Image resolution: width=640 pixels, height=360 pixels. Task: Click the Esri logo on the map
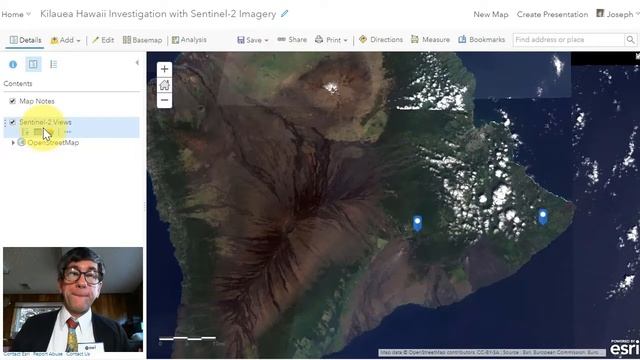[624, 347]
